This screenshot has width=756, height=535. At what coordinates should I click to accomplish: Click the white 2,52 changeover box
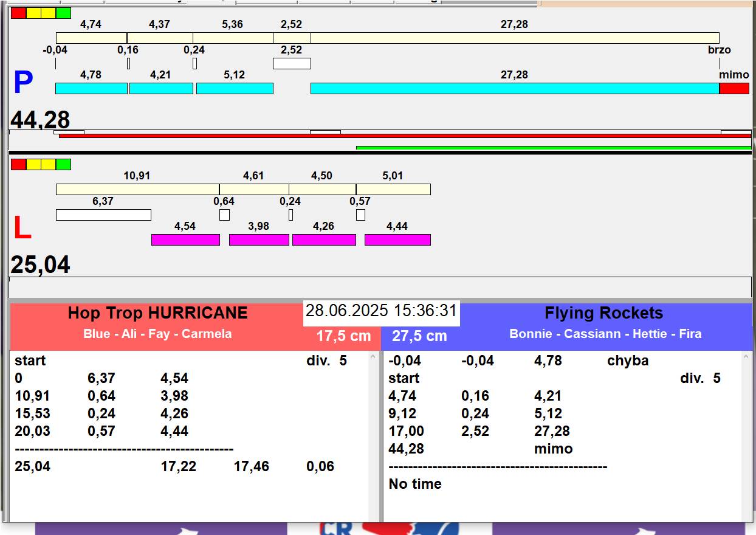tap(292, 64)
